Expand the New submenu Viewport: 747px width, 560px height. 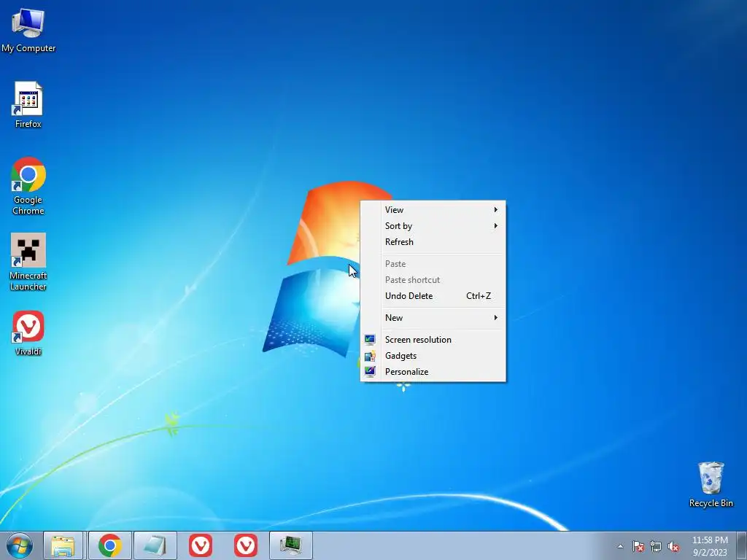coord(433,318)
